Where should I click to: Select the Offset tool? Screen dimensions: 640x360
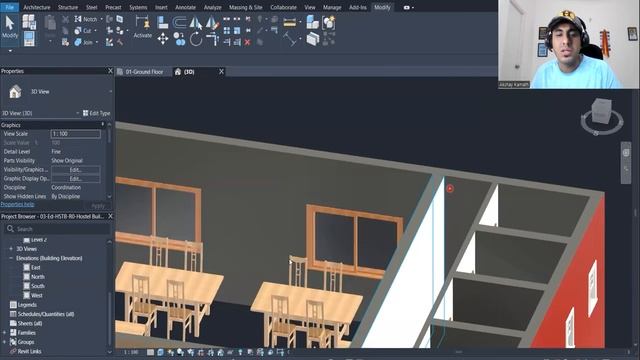coord(179,22)
